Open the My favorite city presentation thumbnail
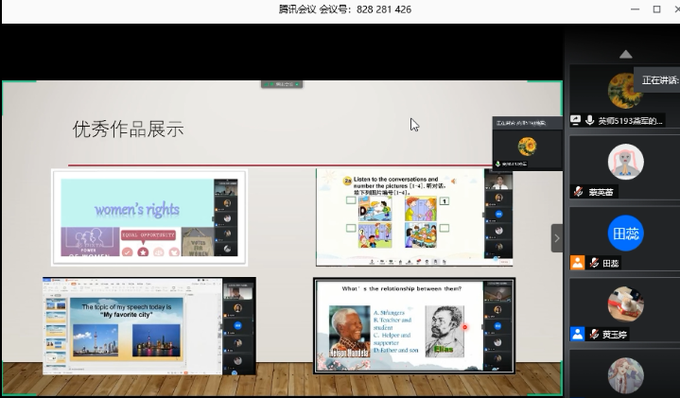The height and width of the screenshot is (398, 680). [149, 326]
